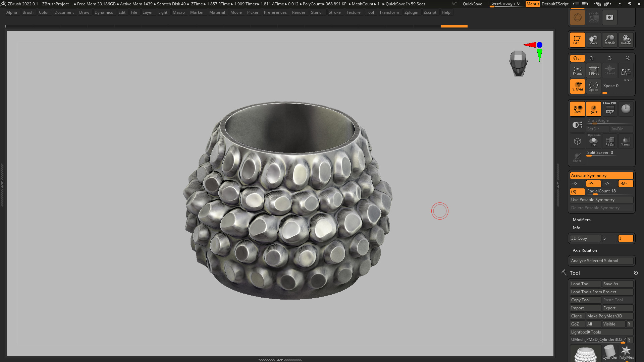
Task: Toggle XYZ rotation mode
Action: (577, 58)
